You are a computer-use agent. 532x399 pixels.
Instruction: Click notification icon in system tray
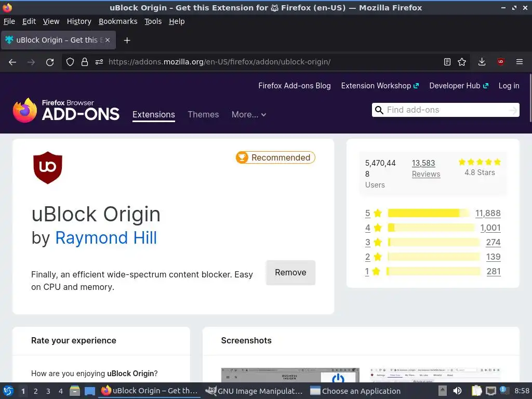coord(503,390)
